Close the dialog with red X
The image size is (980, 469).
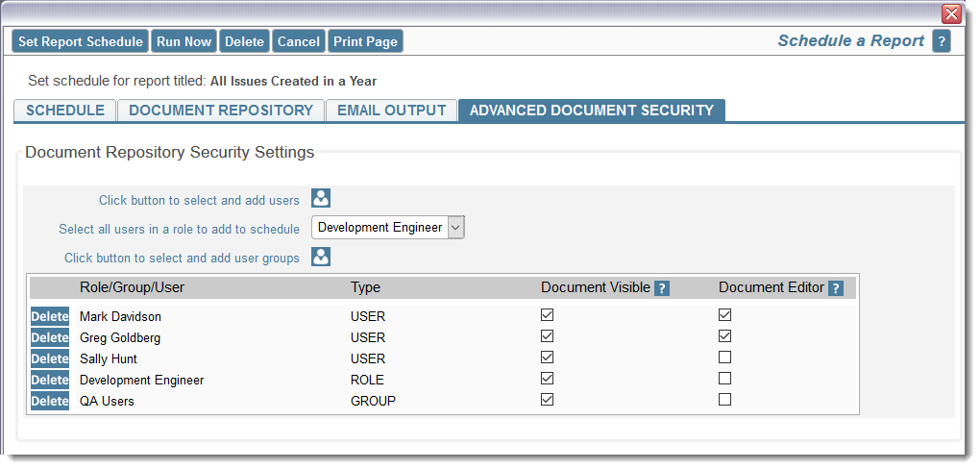pyautogui.click(x=951, y=13)
